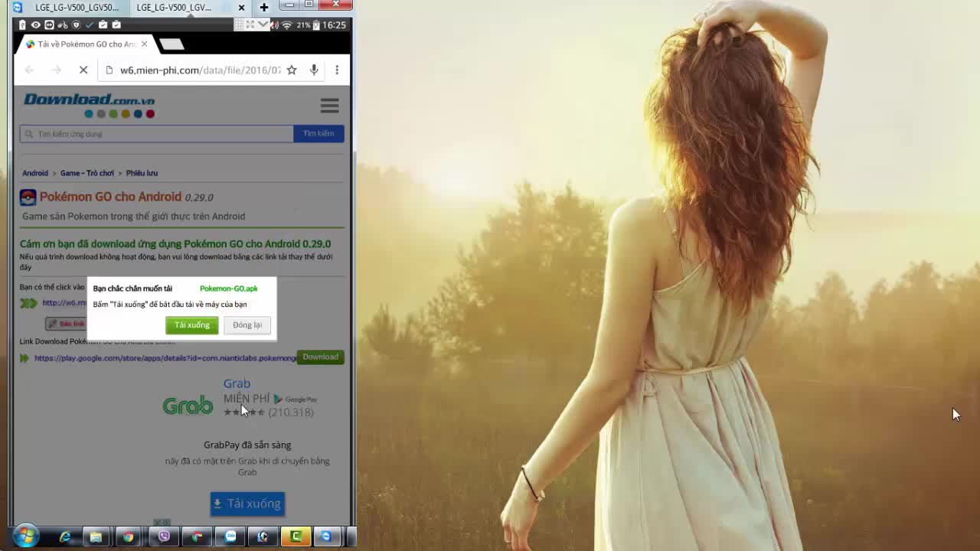Open Viber from the taskbar
The width and height of the screenshot is (980, 551).
pos(163,537)
